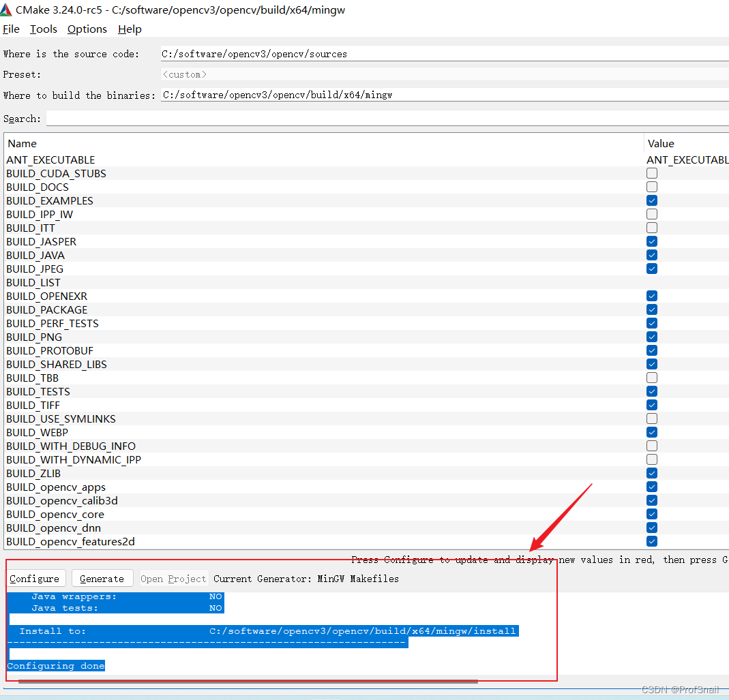Uncheck BUILD_SHARED_LIBS checkbox
The image size is (729, 700).
pos(652,364)
